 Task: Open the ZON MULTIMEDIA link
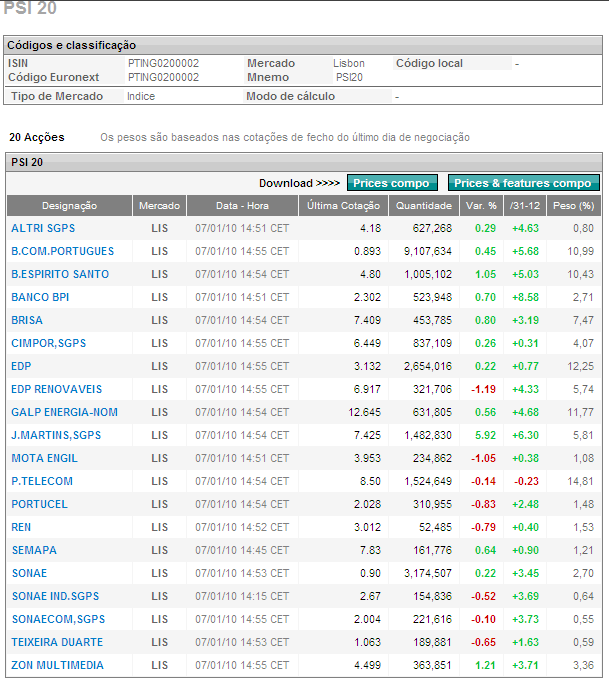coord(57,665)
